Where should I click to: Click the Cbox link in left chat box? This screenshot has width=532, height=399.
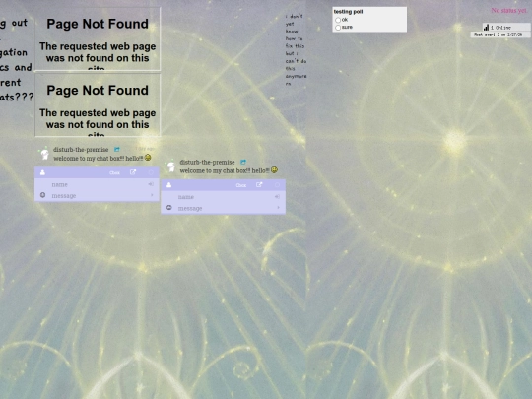pos(114,173)
